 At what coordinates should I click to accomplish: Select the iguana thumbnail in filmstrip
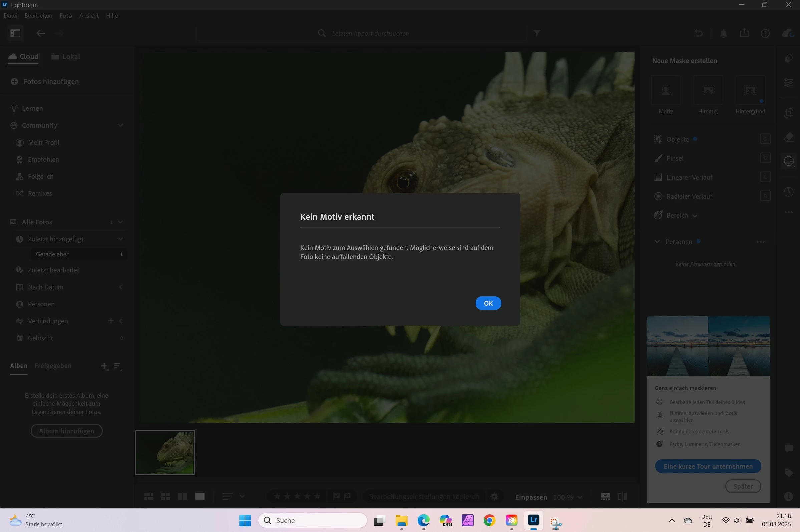pos(165,453)
